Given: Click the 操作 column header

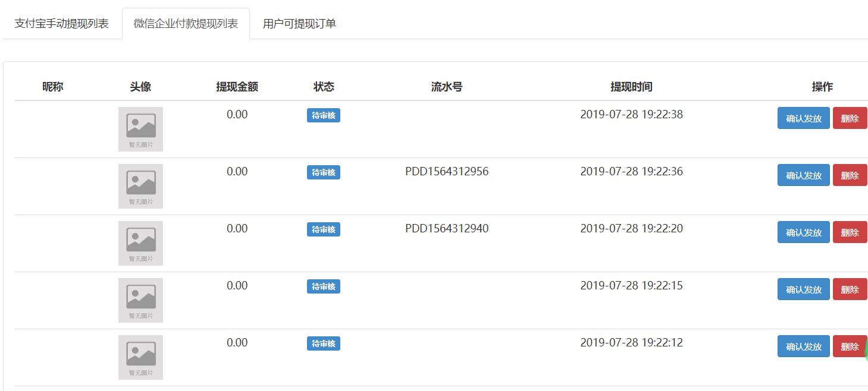Looking at the screenshot, I should point(822,87).
